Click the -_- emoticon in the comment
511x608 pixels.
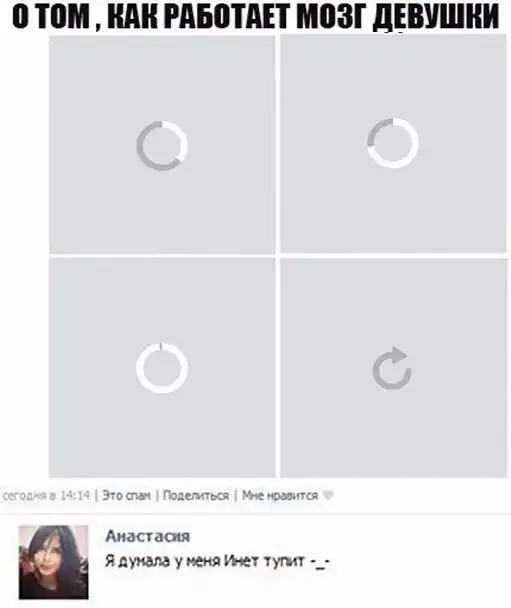(320, 563)
